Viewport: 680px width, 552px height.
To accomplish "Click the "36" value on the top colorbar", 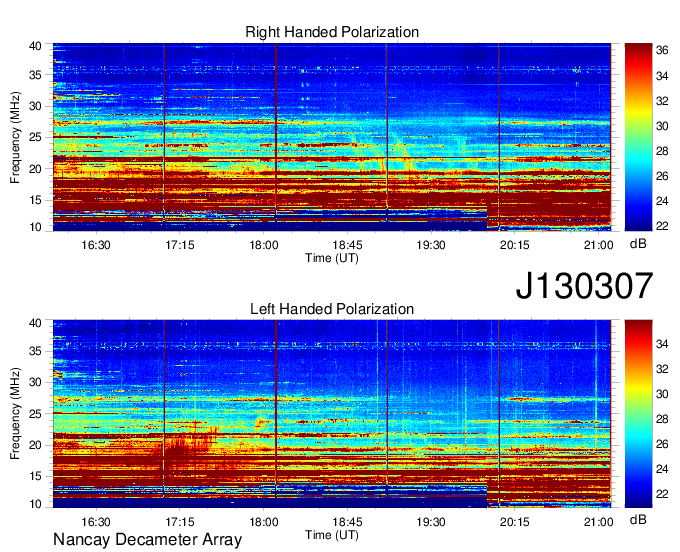I will pyautogui.click(x=662, y=51).
